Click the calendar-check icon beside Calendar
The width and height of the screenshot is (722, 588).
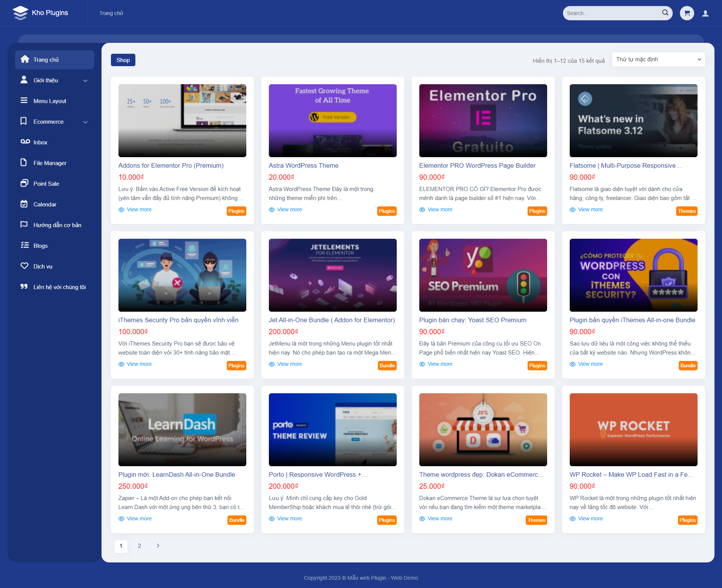[x=24, y=204]
